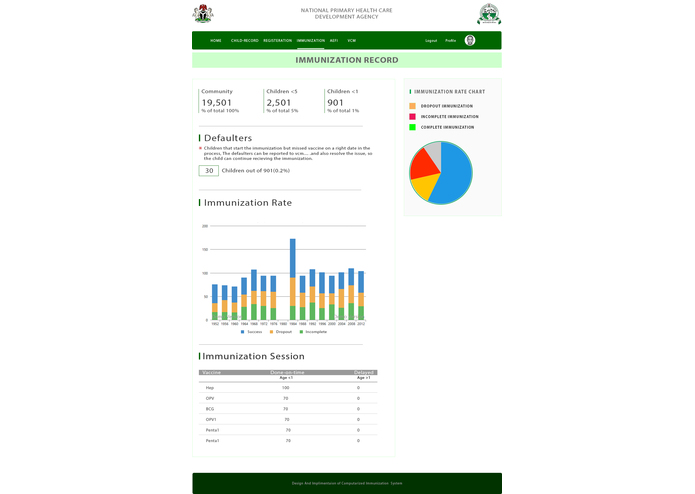Select the IMMUNIZATION menu item
This screenshot has width=695, height=494.
311,40
